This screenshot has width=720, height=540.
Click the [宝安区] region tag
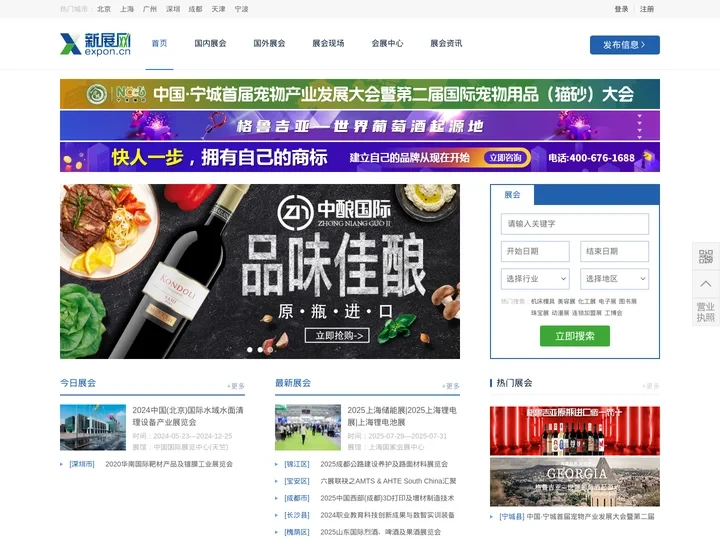click(x=297, y=481)
